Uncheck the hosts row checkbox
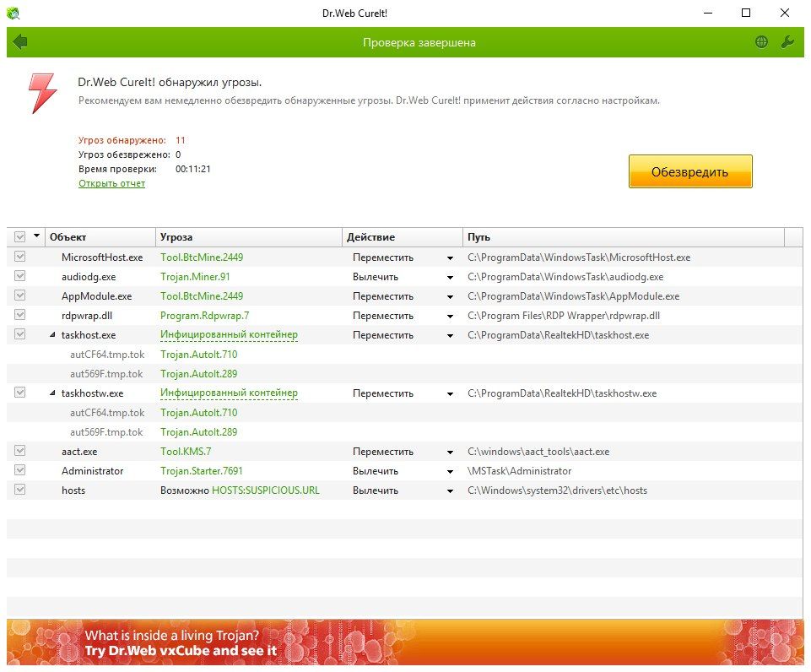This screenshot has width=811, height=672. [19, 490]
